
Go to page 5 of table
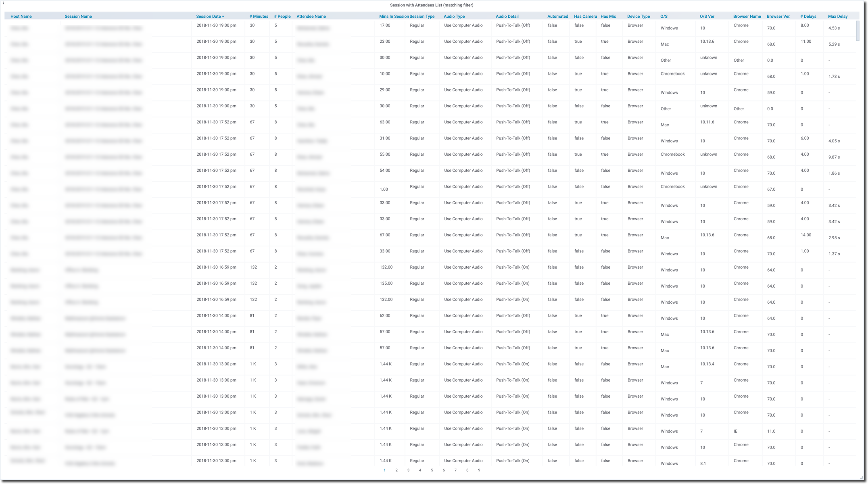(x=432, y=470)
